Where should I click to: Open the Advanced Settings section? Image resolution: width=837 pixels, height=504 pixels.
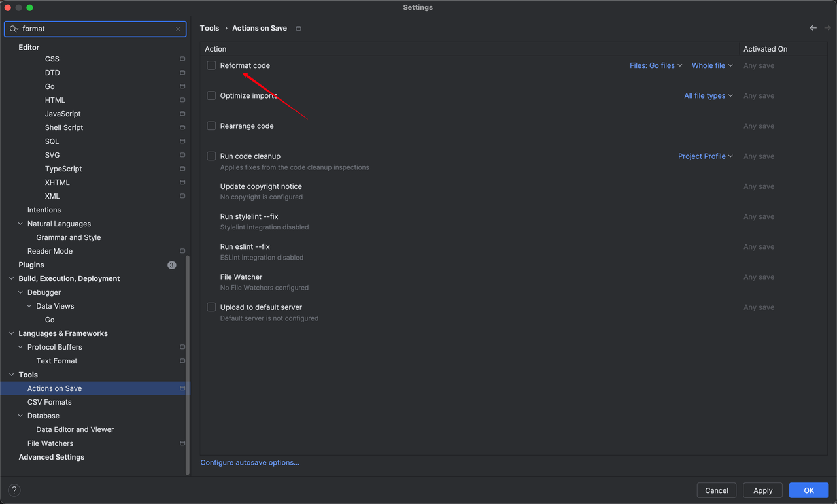click(52, 457)
